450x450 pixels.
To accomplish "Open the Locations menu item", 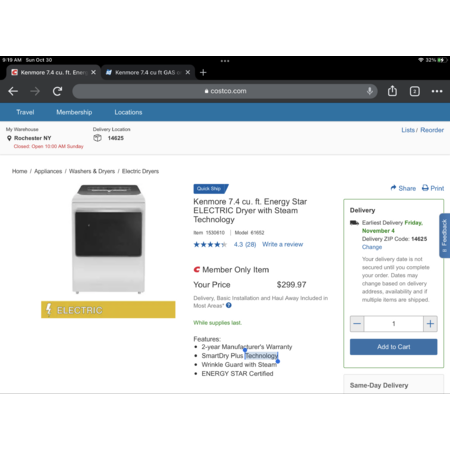I will tap(128, 112).
